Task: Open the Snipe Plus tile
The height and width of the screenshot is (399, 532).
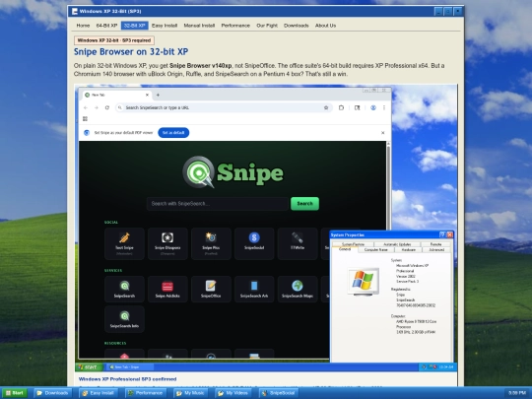Action: [x=211, y=243]
